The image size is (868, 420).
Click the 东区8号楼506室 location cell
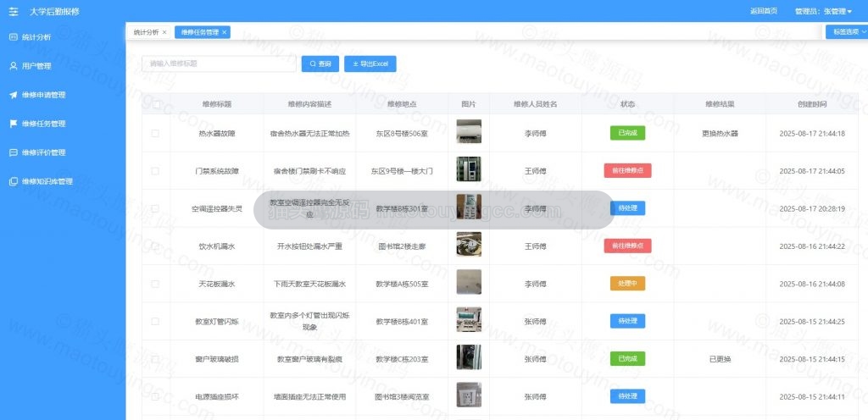coord(402,133)
